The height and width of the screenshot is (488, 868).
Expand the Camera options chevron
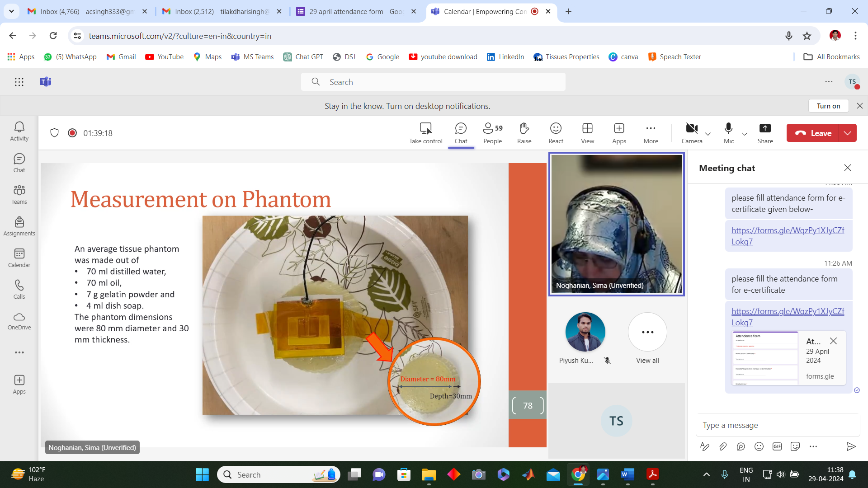tap(708, 134)
